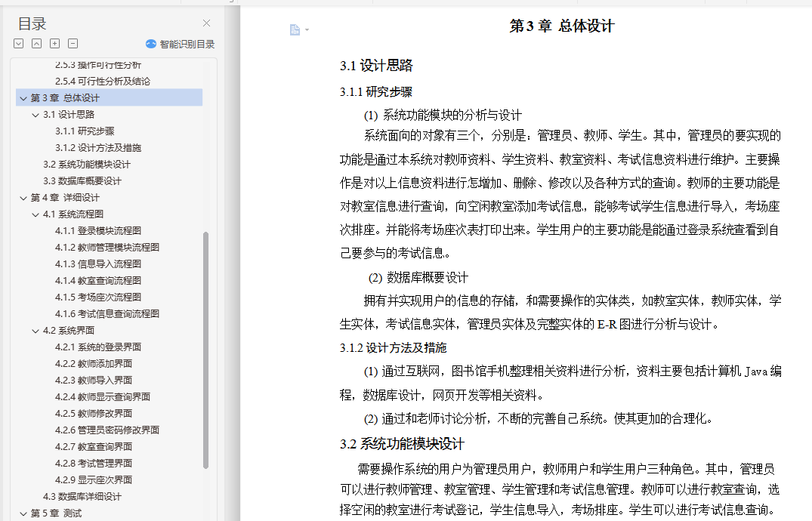Collapse 第4章 详细设计 outline node

tap(23, 197)
